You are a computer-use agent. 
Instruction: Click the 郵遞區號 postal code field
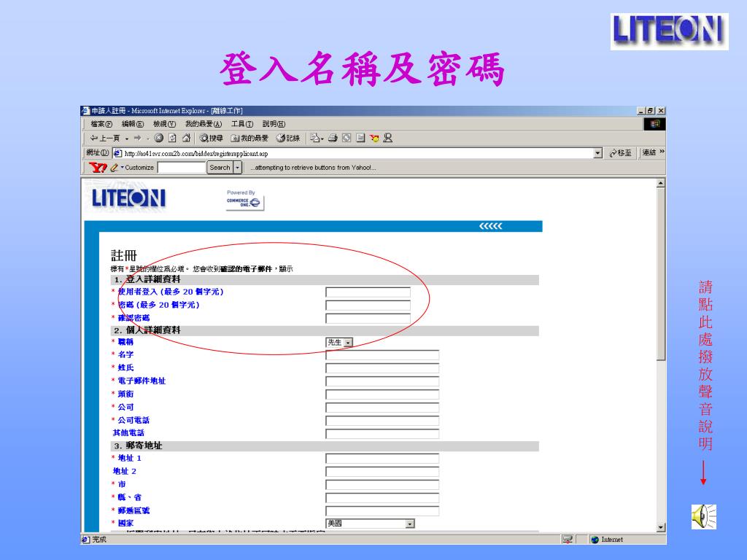pos(382,511)
